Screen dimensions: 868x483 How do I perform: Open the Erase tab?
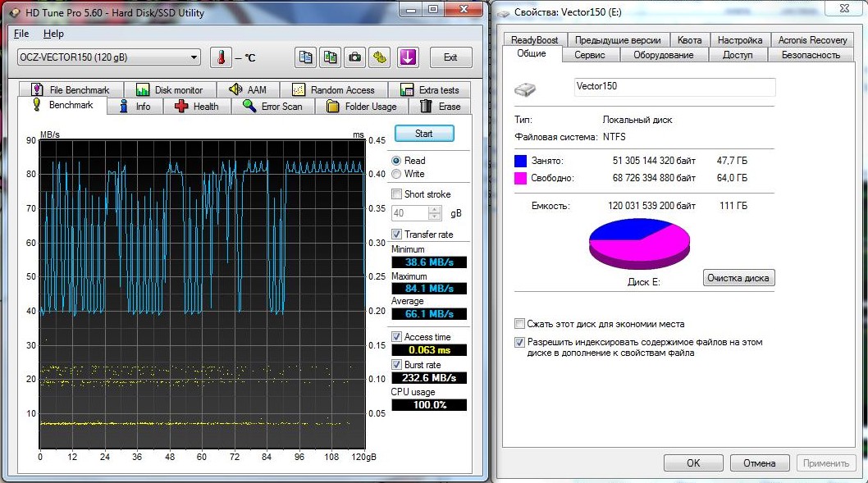tap(440, 107)
